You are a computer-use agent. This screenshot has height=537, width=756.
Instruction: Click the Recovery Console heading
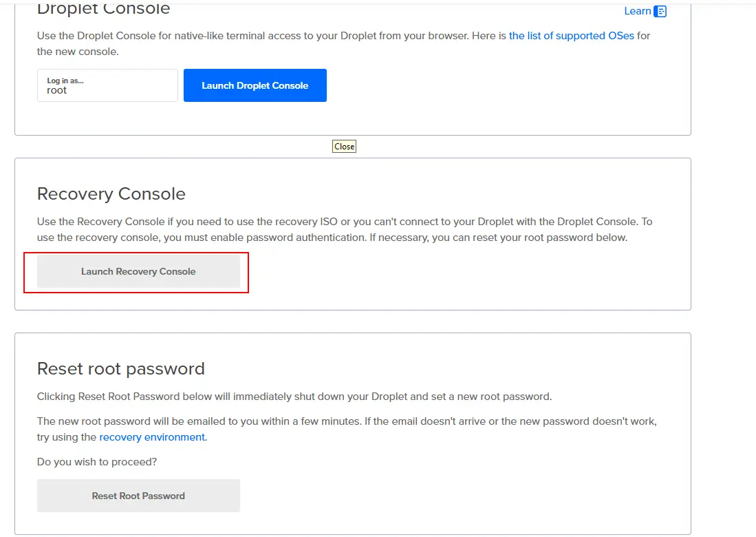coord(111,193)
